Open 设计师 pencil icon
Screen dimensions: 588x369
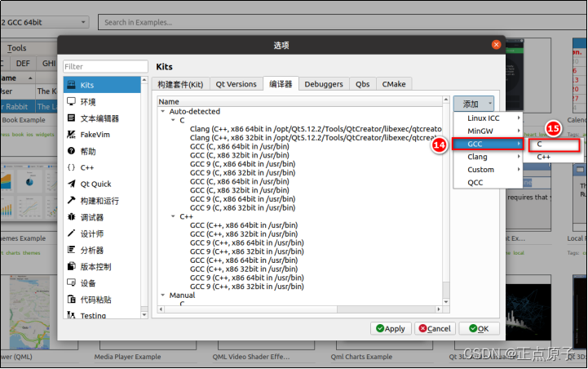tap(71, 233)
